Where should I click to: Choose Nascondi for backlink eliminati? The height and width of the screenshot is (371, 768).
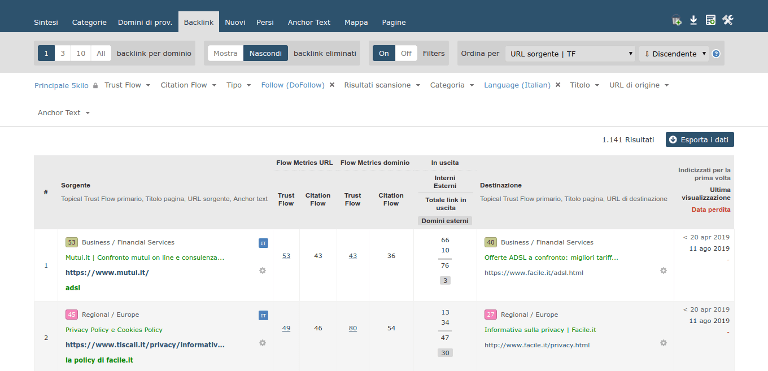(x=265, y=53)
